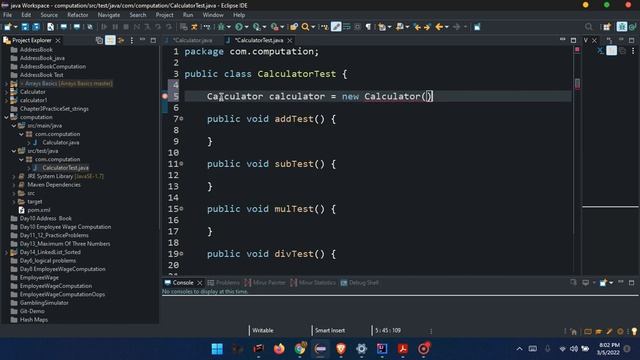Toggle Link with Editor in Project Explorer
Viewport: 640px width, 360px height.
(110, 40)
